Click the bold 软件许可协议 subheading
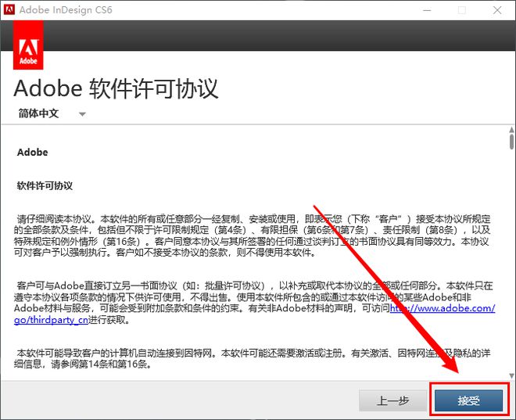The height and width of the screenshot is (420, 516). click(x=45, y=185)
